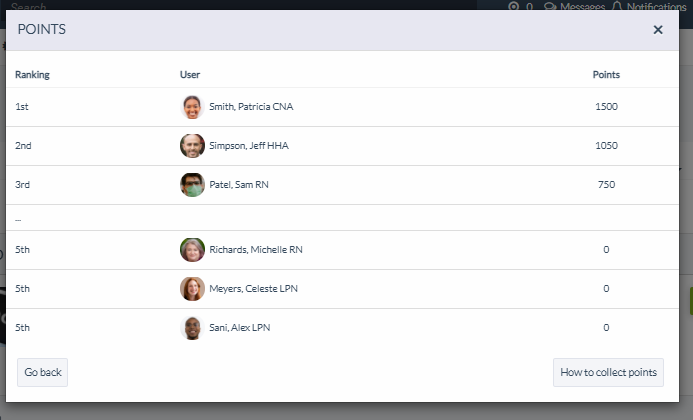Click the Go back button
Image resolution: width=693 pixels, height=420 pixels.
tap(43, 373)
